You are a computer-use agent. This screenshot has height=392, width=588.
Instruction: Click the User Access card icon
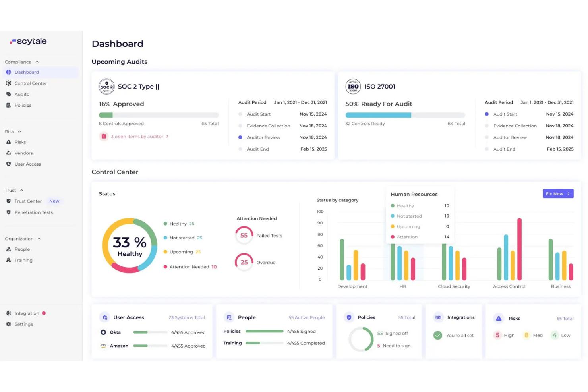coord(105,317)
